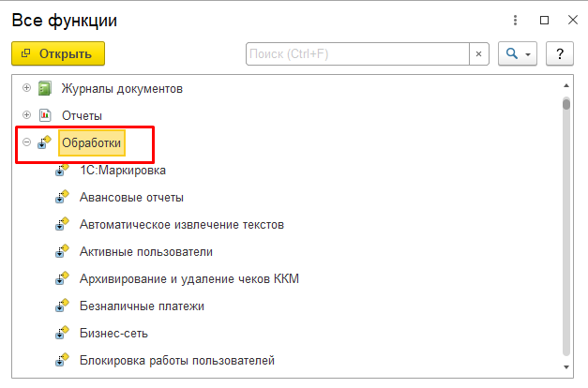The image size is (588, 388).
Task: Select Блокировка работы пользователей item
Action: [177, 360]
